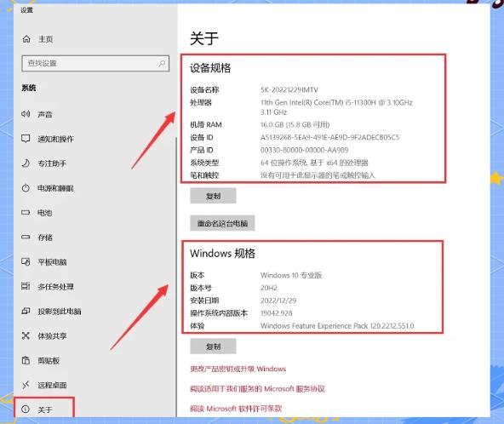Select the 关于 about item
504x424 pixels.
click(44, 410)
